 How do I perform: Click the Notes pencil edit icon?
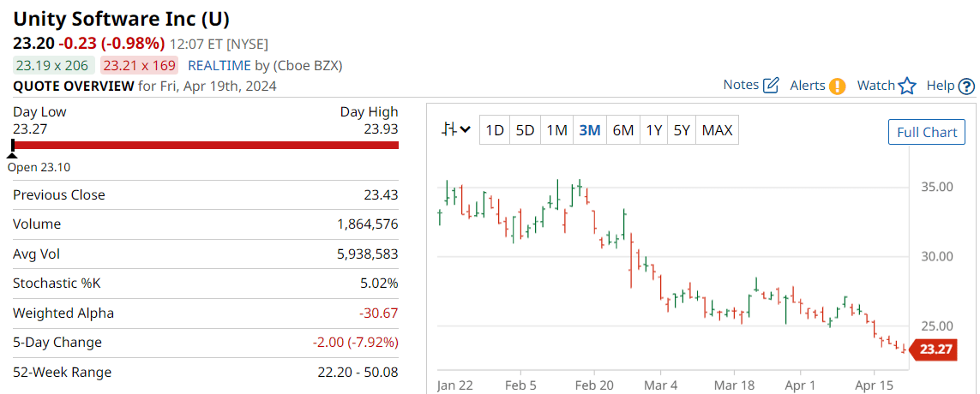click(772, 86)
